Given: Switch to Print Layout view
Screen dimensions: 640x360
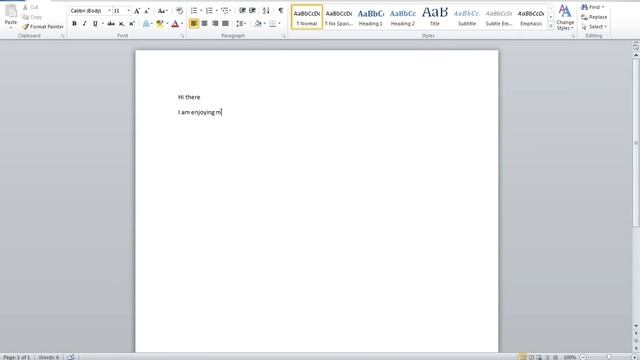Looking at the screenshot, I should [x=523, y=357].
